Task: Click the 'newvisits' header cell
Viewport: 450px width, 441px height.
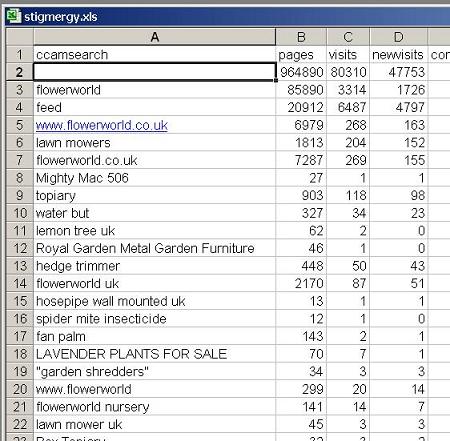Action: (x=398, y=55)
